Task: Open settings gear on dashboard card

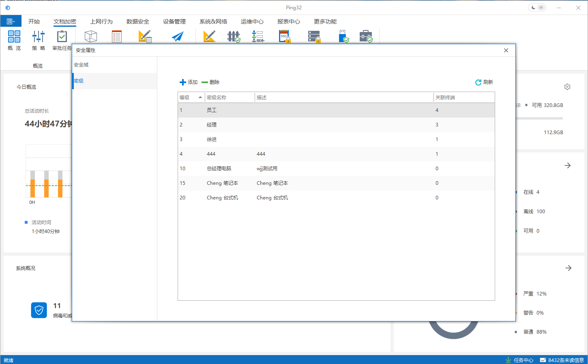Action: [567, 87]
